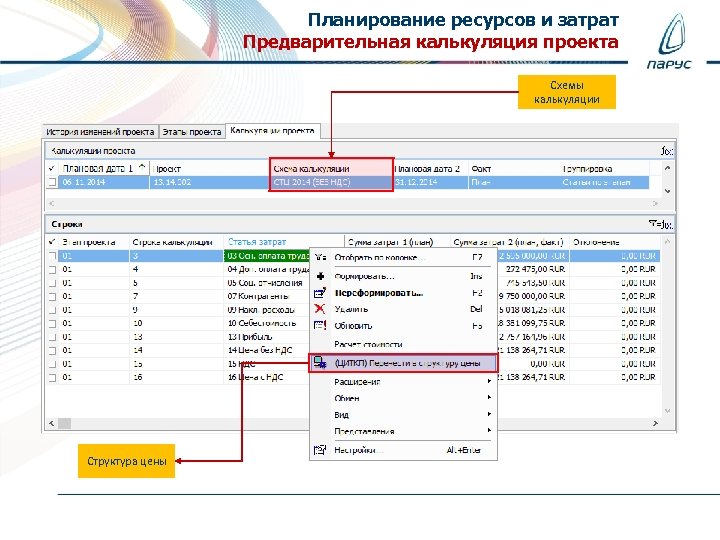
Task: Expand the Обмен submenu
Action: click(489, 397)
